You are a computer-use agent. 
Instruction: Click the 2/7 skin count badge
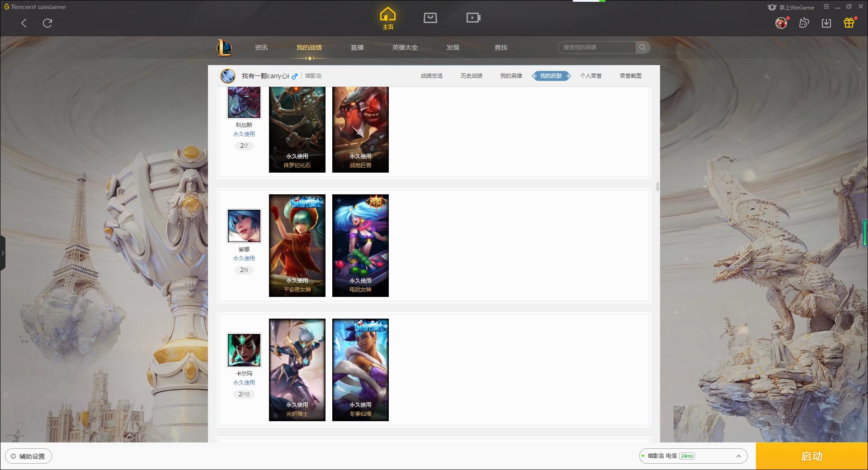coord(244,146)
